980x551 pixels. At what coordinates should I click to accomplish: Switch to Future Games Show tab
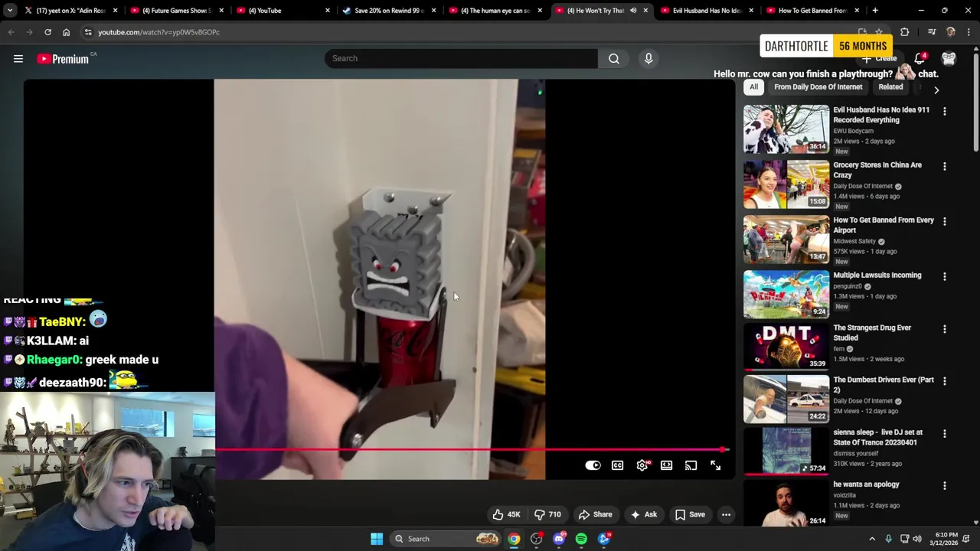[176, 11]
